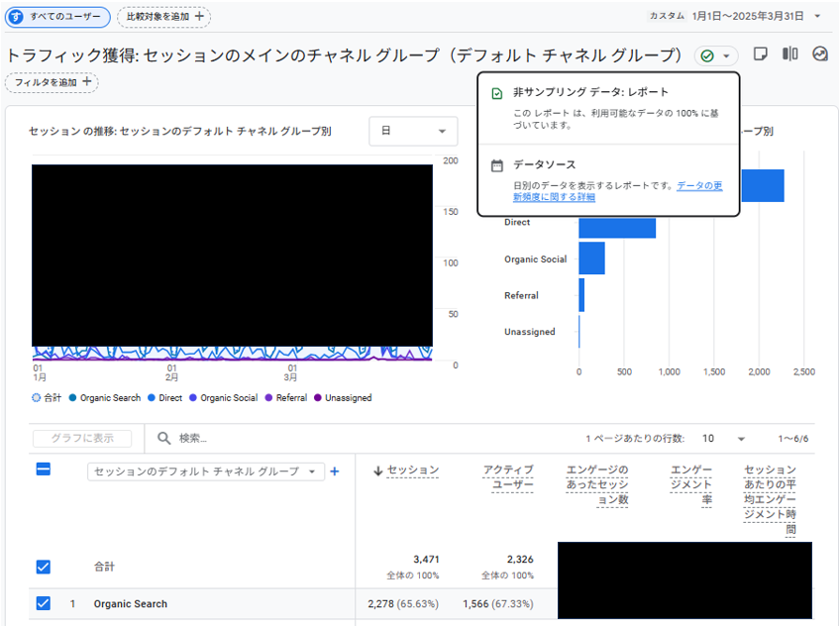Viewport: 840px width, 626px height.
Task: Click the グラフに表示 button
Action: point(82,438)
